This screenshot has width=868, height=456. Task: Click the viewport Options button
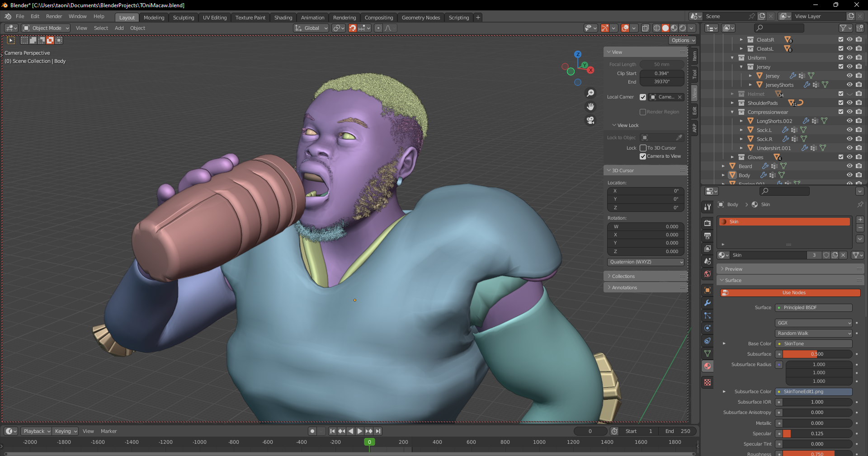coord(683,40)
